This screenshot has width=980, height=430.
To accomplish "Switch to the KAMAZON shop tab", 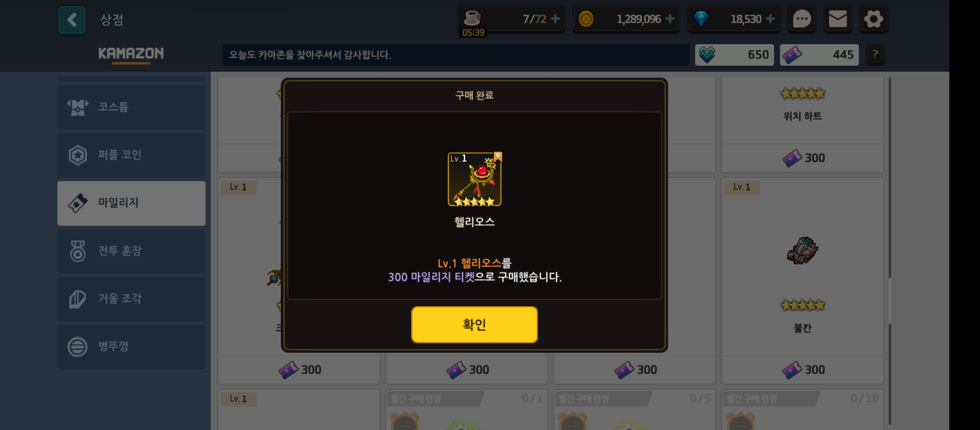I will [131, 53].
